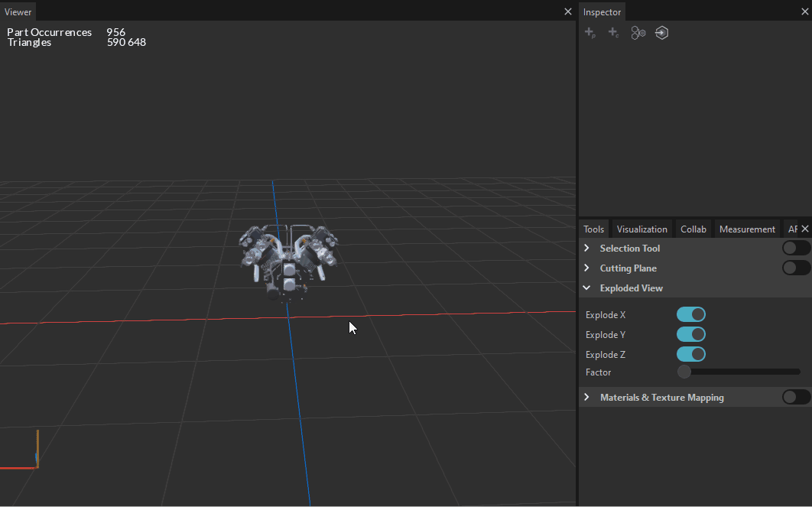This screenshot has width=812, height=507.
Task: Click the add property (+p) icon
Action: 590,33
